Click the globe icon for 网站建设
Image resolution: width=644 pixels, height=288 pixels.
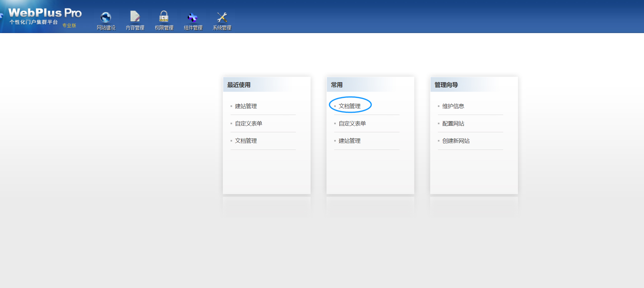coord(106,17)
